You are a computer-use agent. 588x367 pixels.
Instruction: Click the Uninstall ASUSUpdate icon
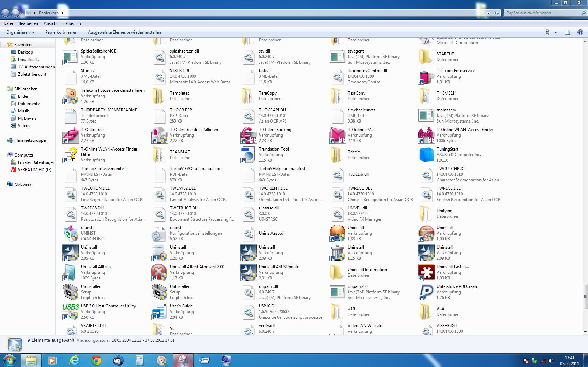point(249,272)
